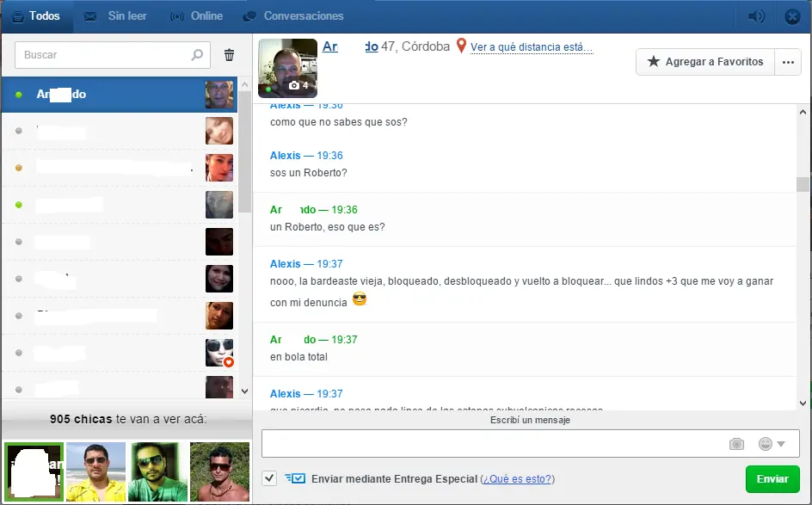Click the second contact's avatar thumbnail
The width and height of the screenshot is (812, 505).
coord(219,131)
